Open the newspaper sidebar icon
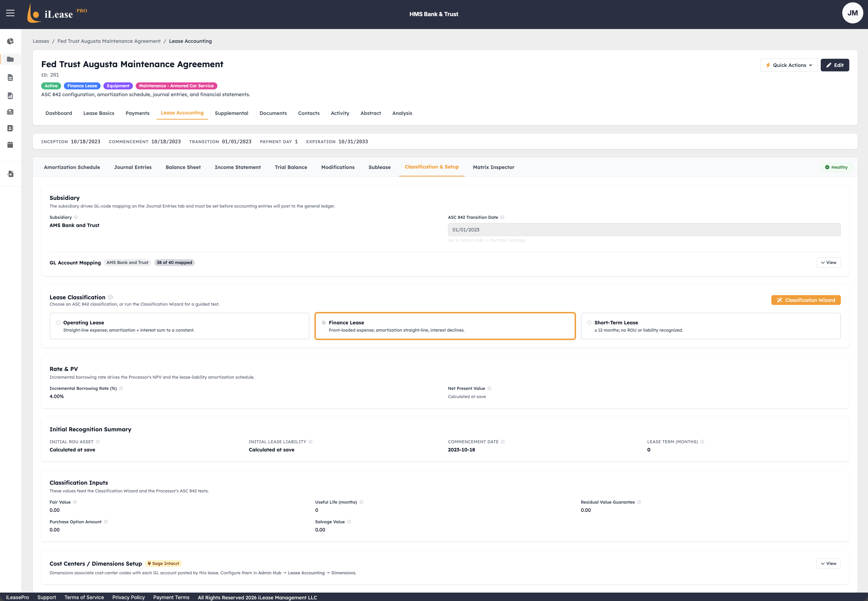The height and width of the screenshot is (601, 868). coord(11,112)
